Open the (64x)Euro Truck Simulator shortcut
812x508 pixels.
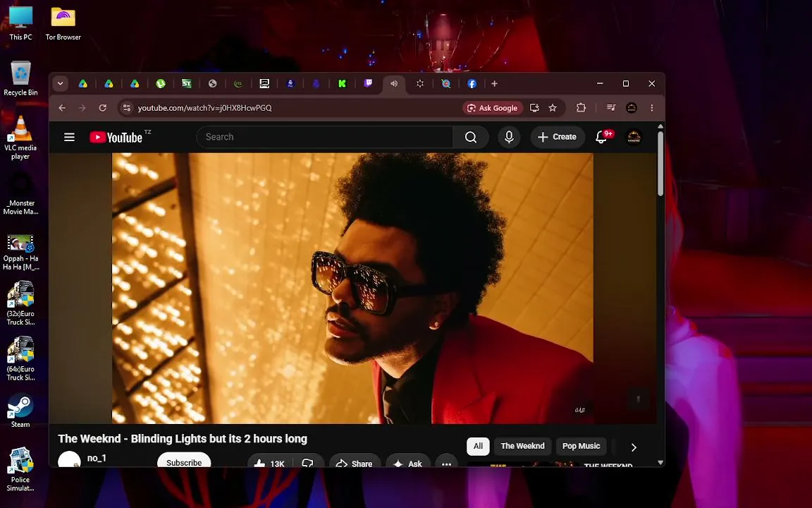[20, 358]
